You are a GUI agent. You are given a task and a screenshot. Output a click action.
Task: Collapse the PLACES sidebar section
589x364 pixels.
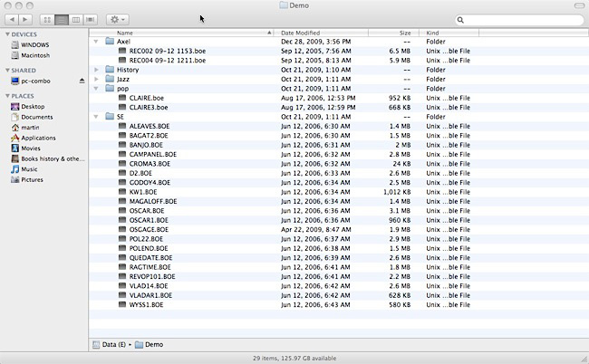5,95
